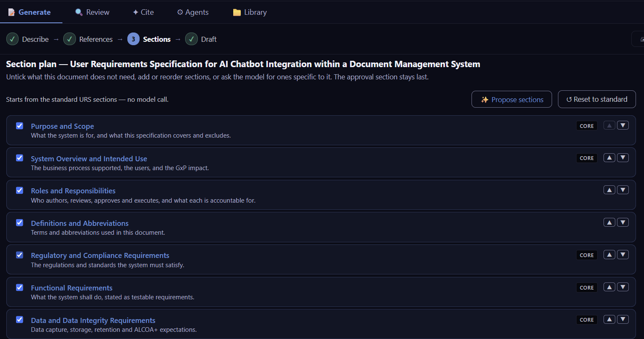Move Data and Data Integrity Requirements down
Screen dimensions: 644x339
623,319
